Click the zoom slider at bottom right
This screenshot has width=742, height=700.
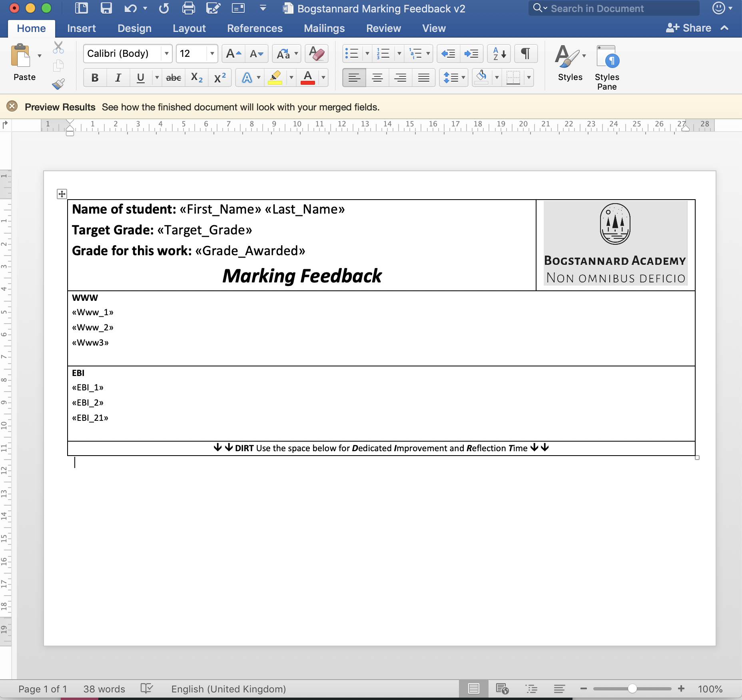click(x=633, y=689)
